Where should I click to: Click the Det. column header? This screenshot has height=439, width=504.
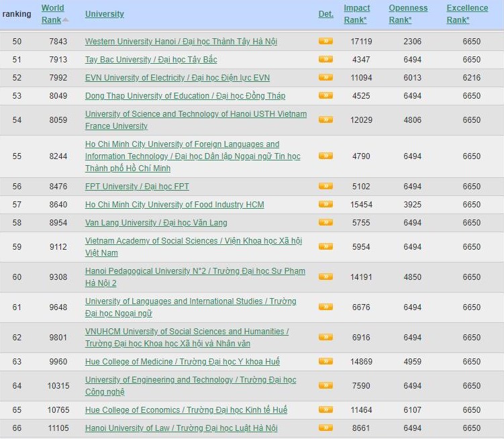click(326, 14)
